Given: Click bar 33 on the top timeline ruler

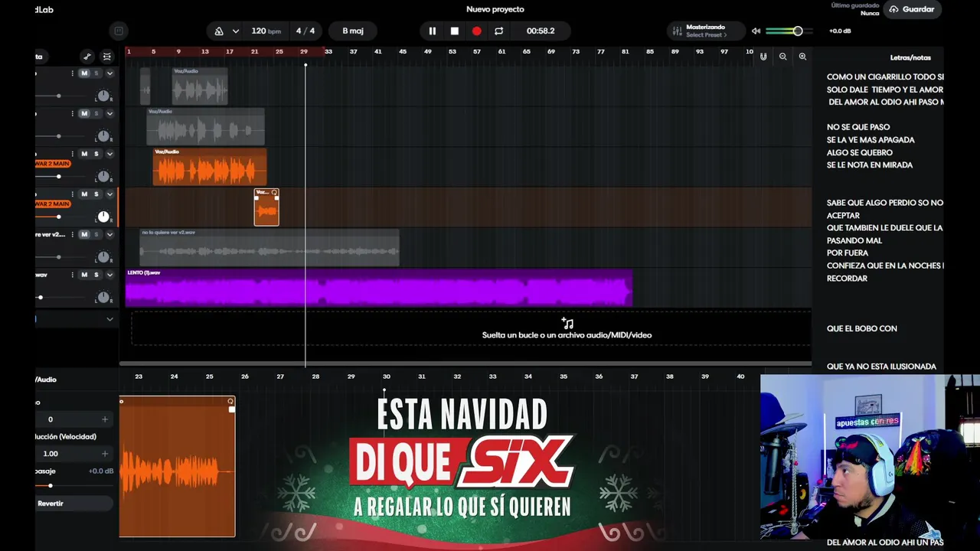Looking at the screenshot, I should [328, 51].
